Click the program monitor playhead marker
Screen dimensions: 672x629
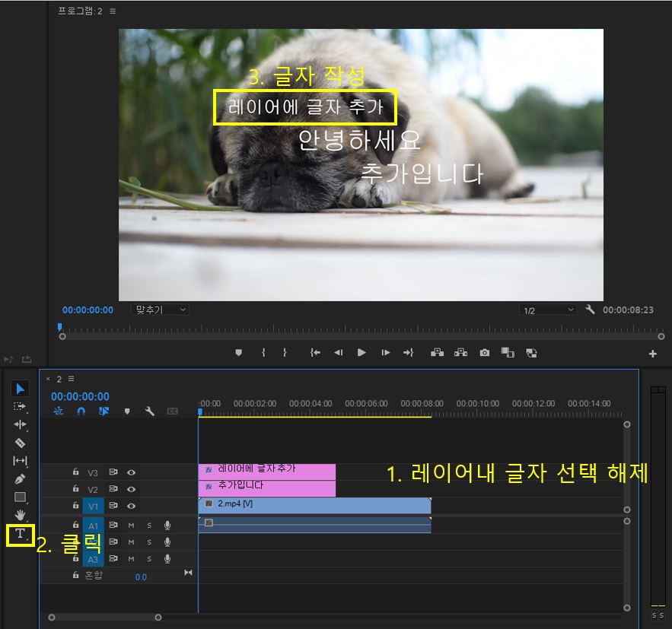[x=59, y=327]
